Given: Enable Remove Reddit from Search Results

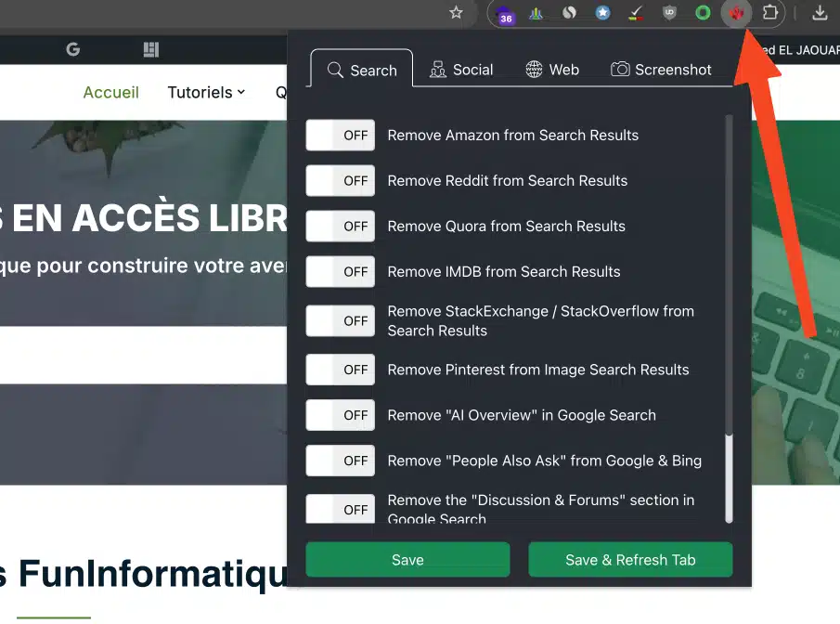Looking at the screenshot, I should click(x=341, y=181).
